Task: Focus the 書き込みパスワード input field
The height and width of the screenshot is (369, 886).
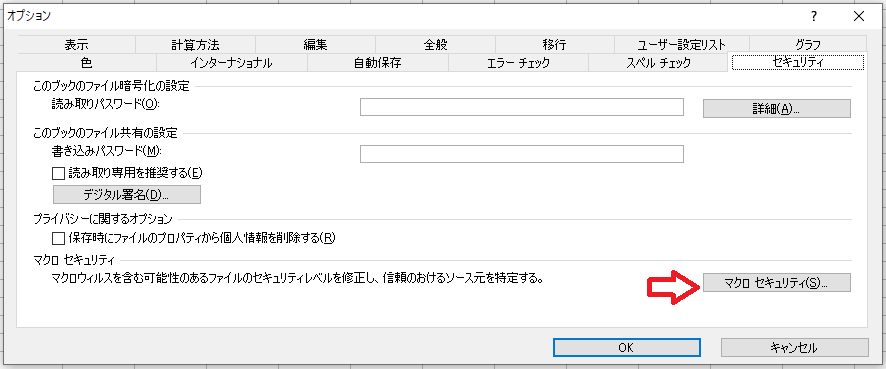Action: coord(522,154)
